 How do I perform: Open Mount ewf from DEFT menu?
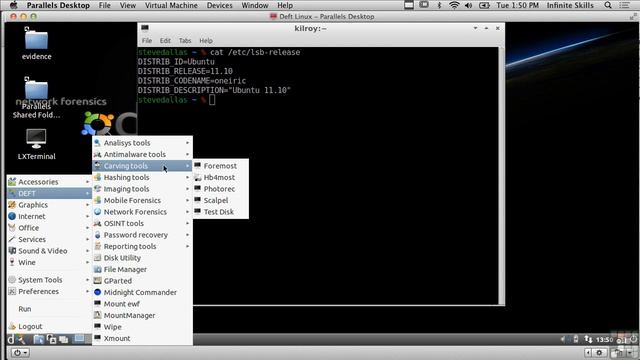142,304
